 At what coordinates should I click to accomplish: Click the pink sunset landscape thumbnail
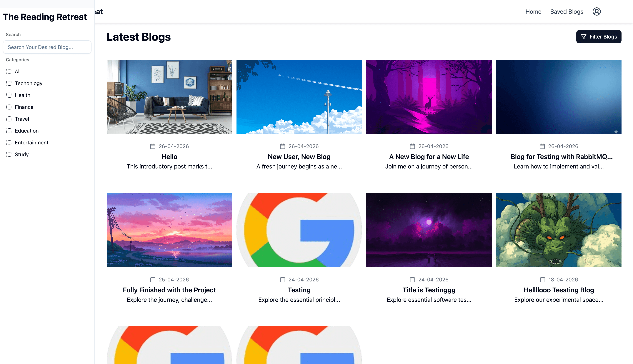(169, 230)
